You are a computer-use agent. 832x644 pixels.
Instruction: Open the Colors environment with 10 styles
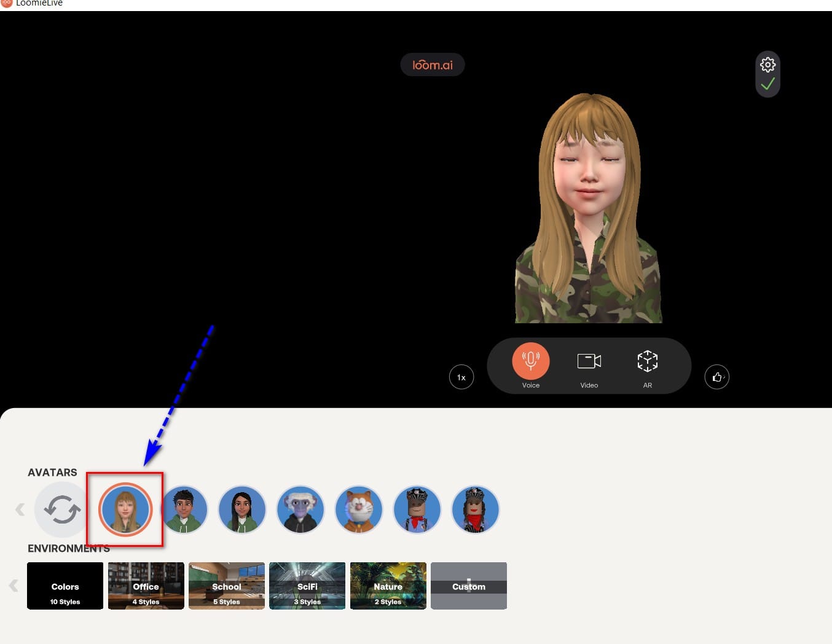[65, 586]
